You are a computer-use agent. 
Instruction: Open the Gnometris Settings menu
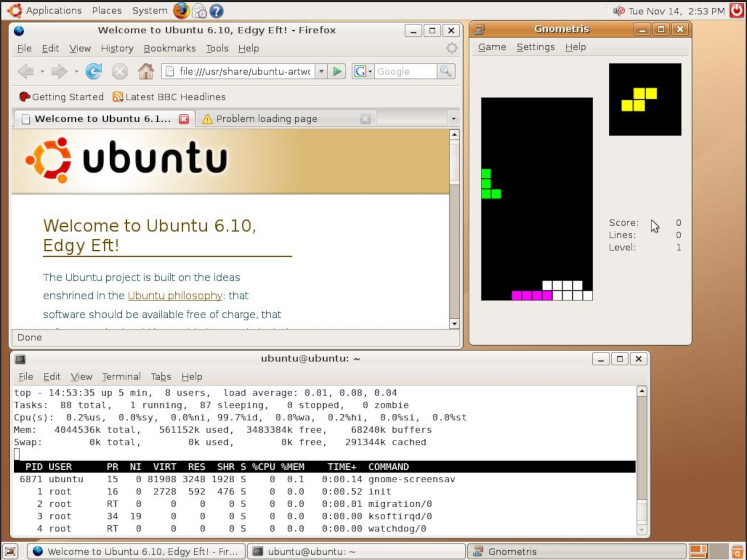point(535,47)
